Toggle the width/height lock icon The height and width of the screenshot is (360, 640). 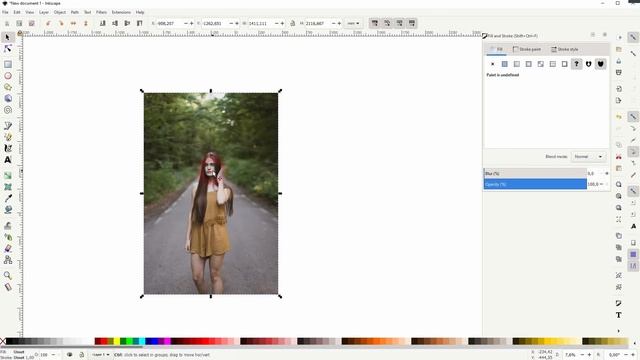(x=293, y=23)
